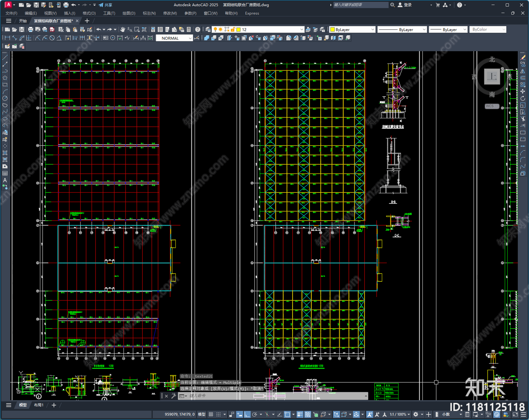Select the Circle tool in left toolbar
529x420 pixels.
pyautogui.click(x=5, y=98)
